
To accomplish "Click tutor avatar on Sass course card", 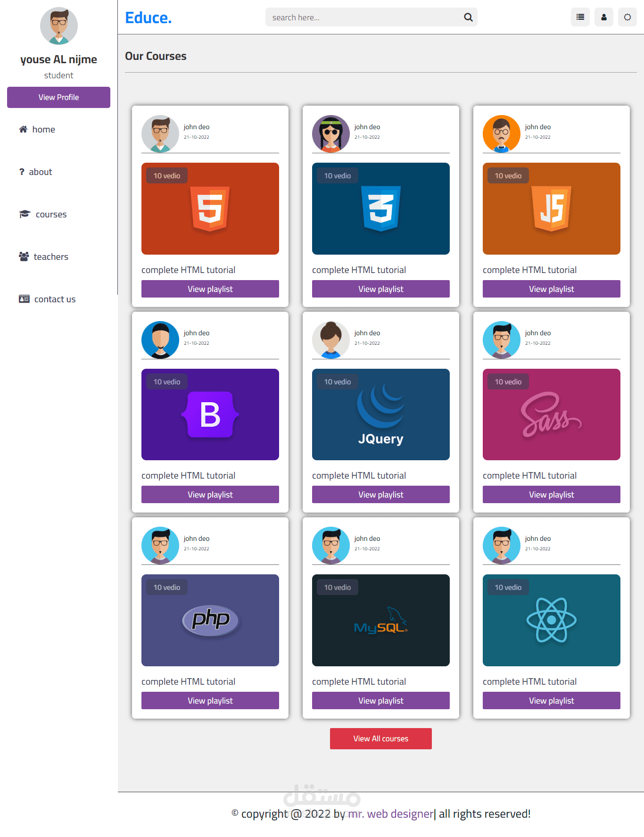I will (502, 340).
